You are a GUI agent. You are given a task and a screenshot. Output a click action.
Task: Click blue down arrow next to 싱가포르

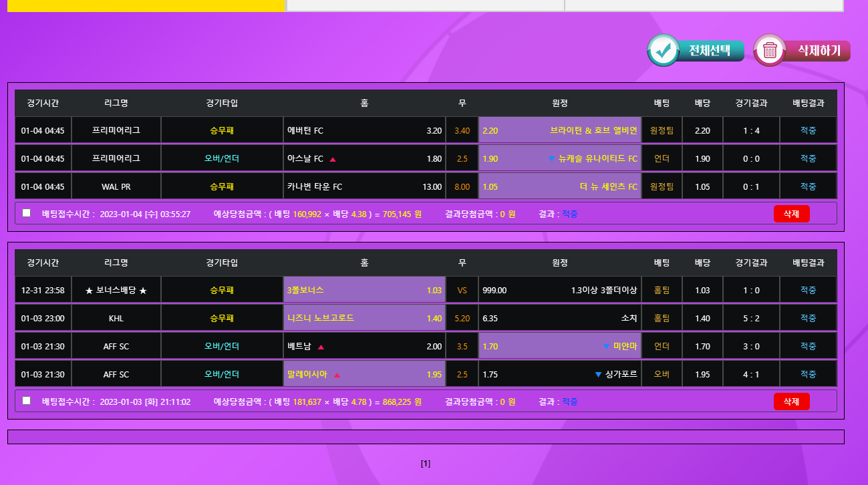coord(598,374)
